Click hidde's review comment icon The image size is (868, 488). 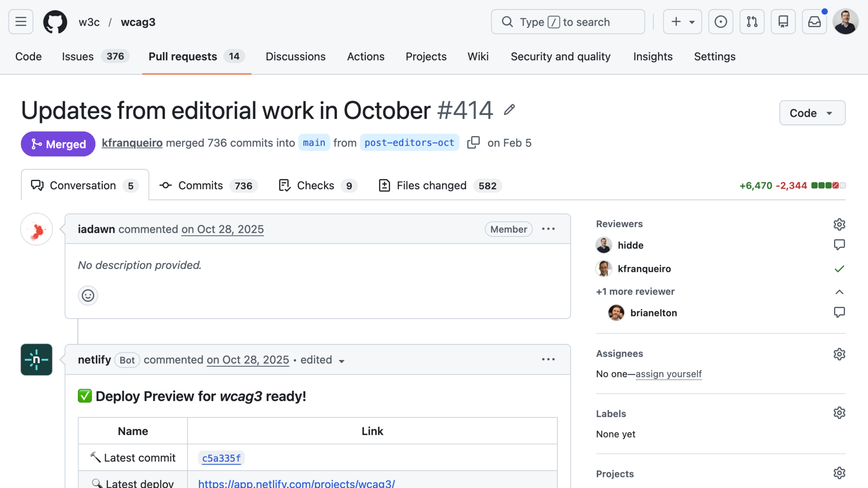click(x=839, y=245)
